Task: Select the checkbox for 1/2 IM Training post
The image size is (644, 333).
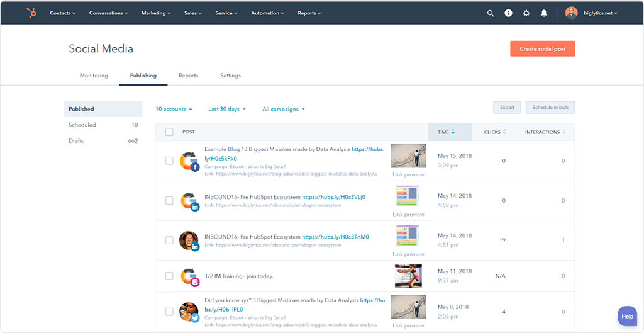Action: click(x=169, y=276)
